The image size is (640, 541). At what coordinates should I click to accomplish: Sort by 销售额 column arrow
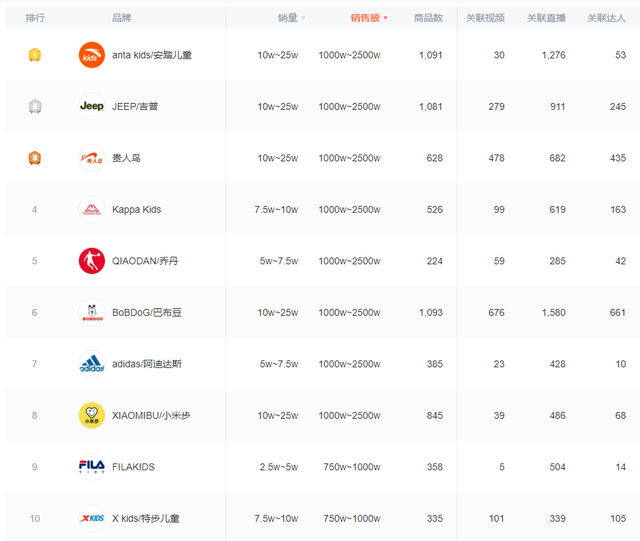(x=385, y=18)
